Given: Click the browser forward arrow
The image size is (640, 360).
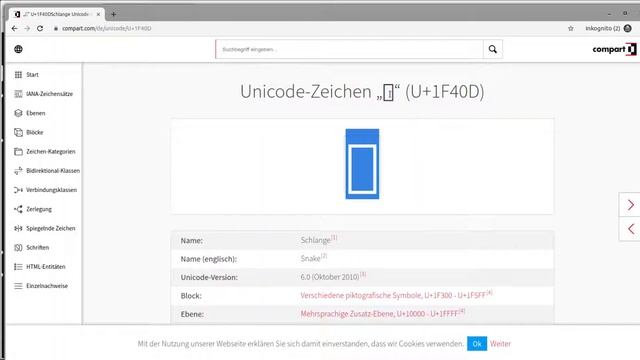Looking at the screenshot, I should [x=27, y=29].
